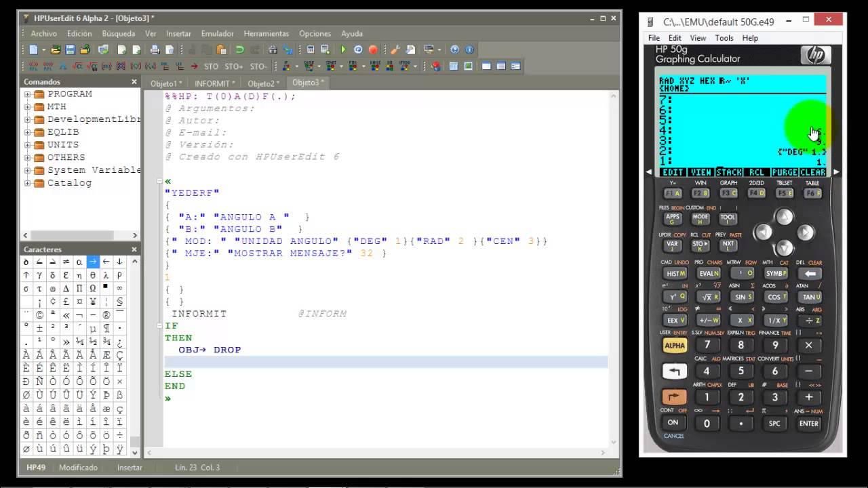Switch to the Objeto2 tab
868x488 pixels.
point(263,83)
